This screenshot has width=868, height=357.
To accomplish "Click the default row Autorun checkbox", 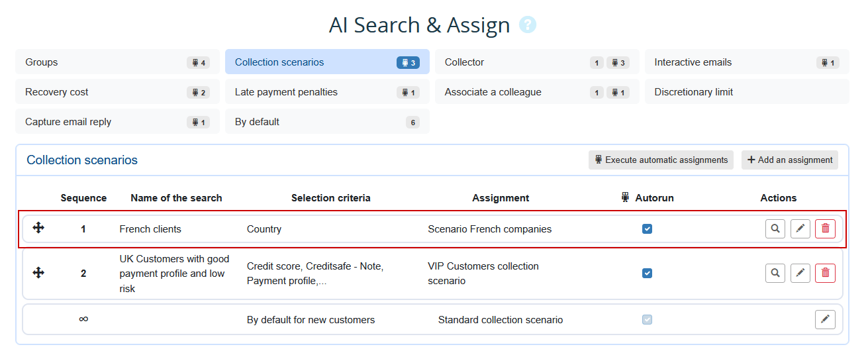I will point(647,320).
